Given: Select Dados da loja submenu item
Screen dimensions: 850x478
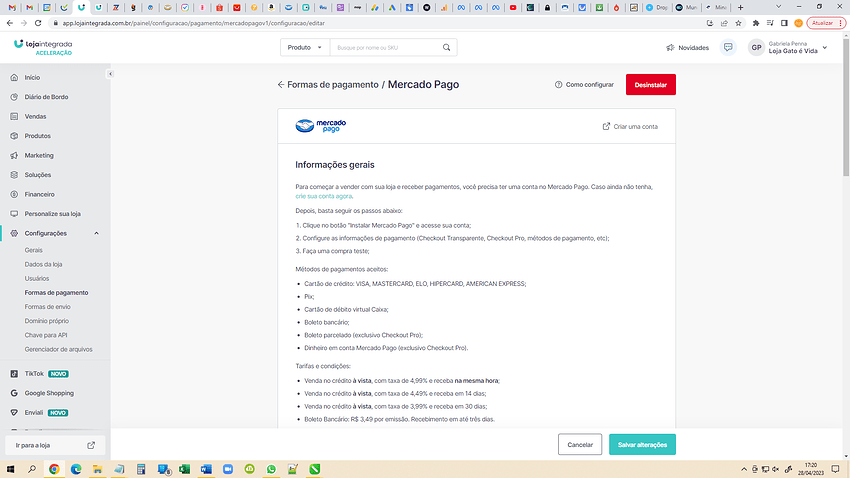Looking at the screenshot, I should pyautogui.click(x=43, y=264).
